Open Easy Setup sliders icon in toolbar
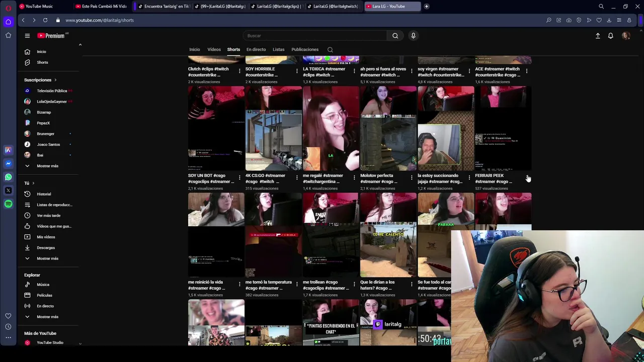This screenshot has height=362, width=644. point(619,20)
